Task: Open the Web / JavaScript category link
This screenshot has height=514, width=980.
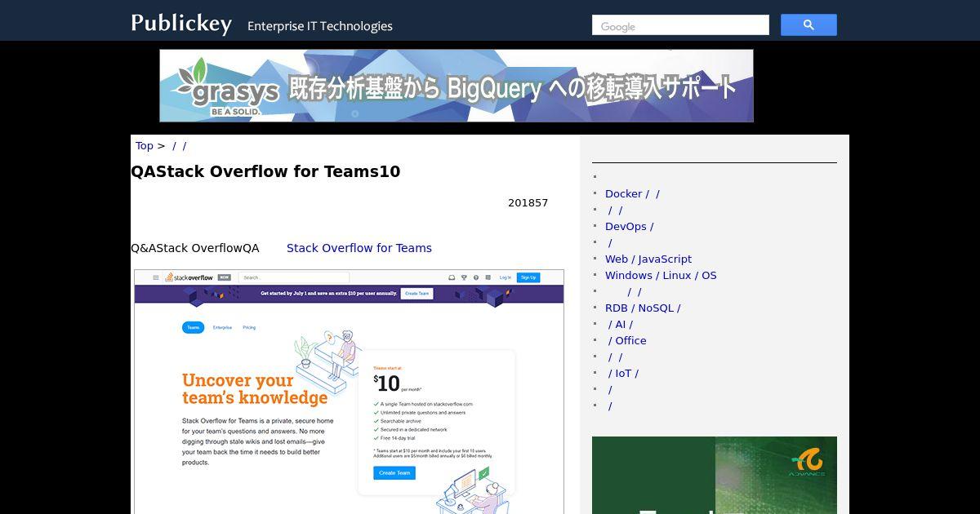Action: [648, 259]
